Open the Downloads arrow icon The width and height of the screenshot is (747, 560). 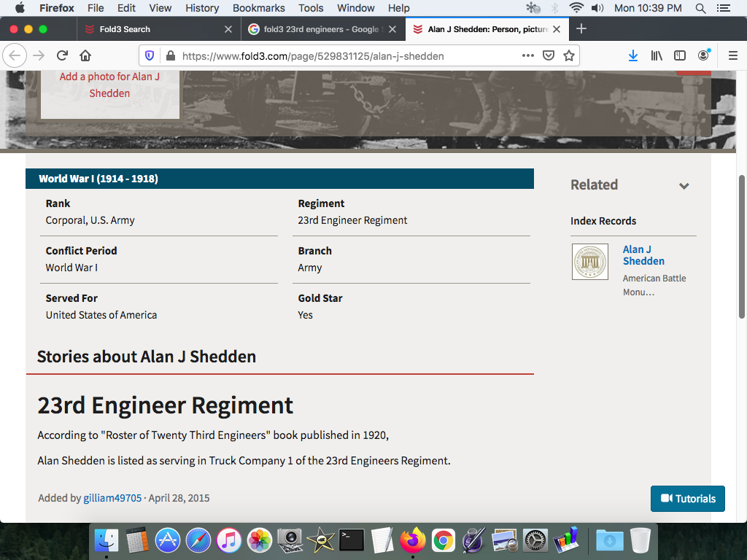point(632,55)
